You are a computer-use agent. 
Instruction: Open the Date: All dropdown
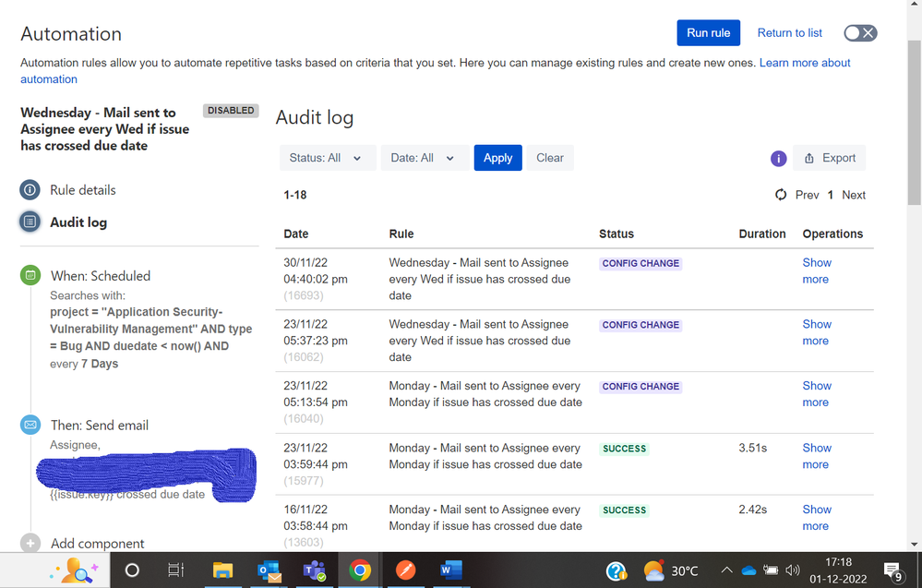(425, 158)
